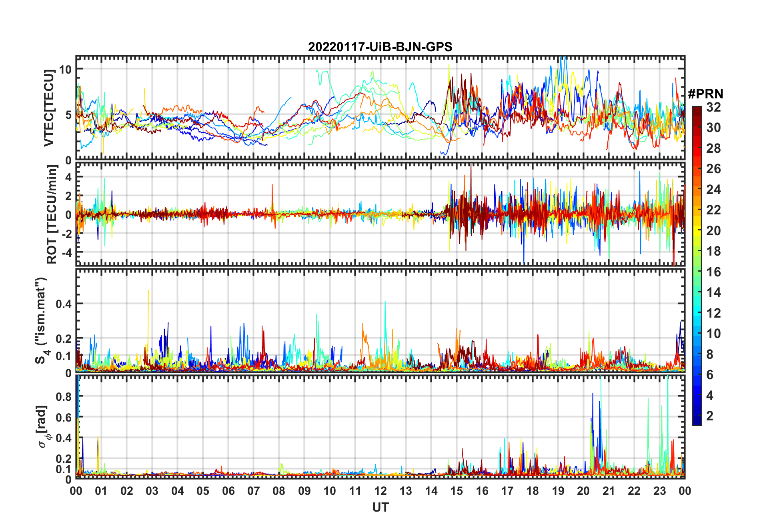The image size is (761, 532).
Task: Select UT axis hour label 13
Action: coord(406,491)
